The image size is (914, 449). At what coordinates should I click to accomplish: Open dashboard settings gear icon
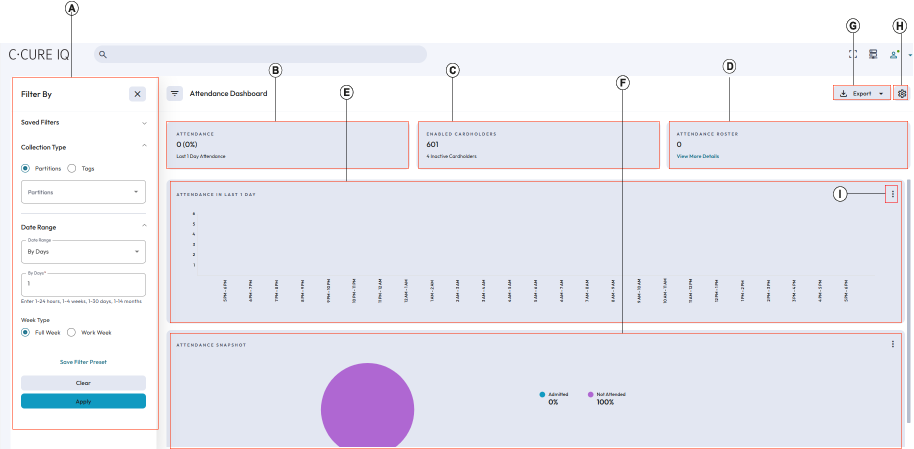coord(902,93)
